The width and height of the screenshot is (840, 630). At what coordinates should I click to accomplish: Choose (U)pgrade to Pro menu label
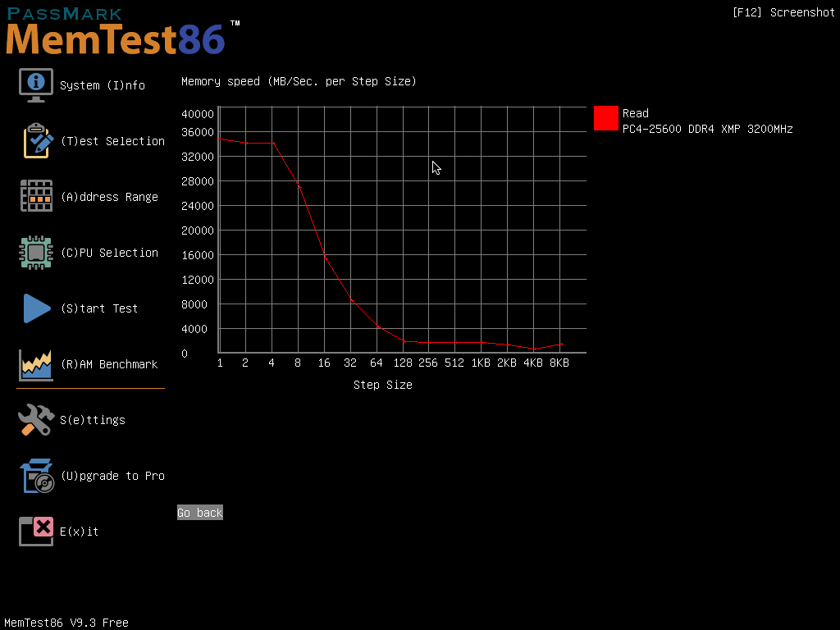pos(112,476)
